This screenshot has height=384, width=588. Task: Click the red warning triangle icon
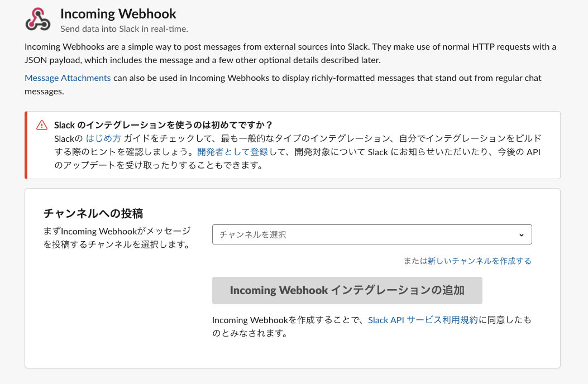42,125
